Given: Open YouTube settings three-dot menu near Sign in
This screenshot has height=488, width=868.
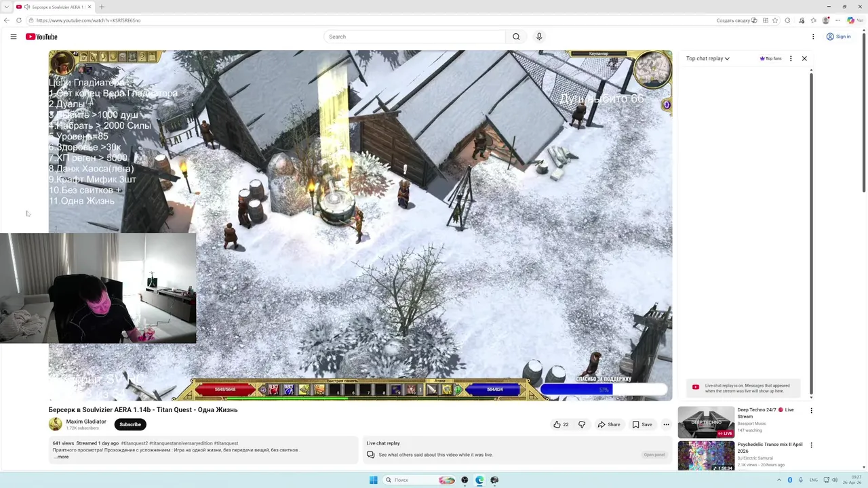Looking at the screenshot, I should 813,37.
